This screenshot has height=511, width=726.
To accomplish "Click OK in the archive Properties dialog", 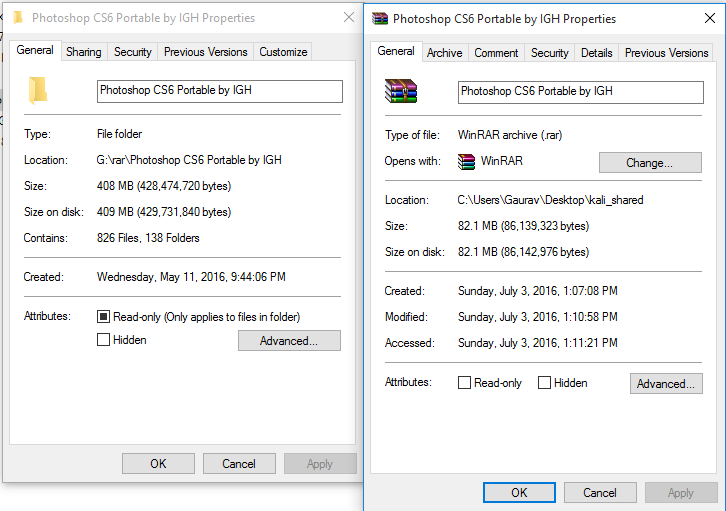I will (519, 492).
